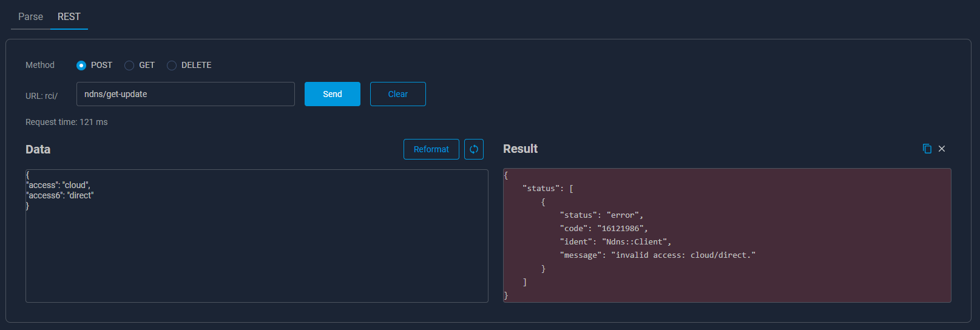980x330 pixels.
Task: Close the Result panel with the X icon
Action: pyautogui.click(x=942, y=149)
